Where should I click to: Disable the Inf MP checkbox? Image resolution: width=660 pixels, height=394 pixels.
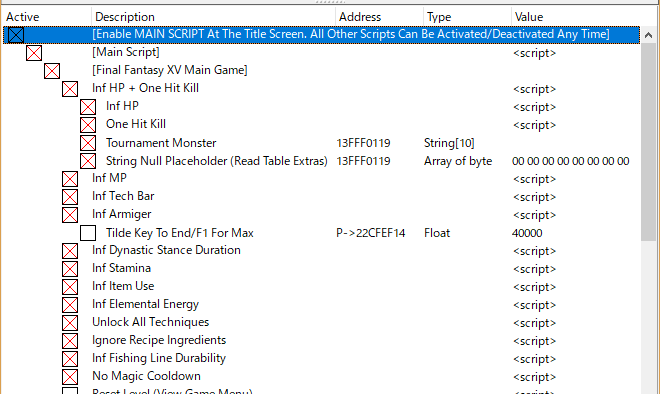pos(70,179)
